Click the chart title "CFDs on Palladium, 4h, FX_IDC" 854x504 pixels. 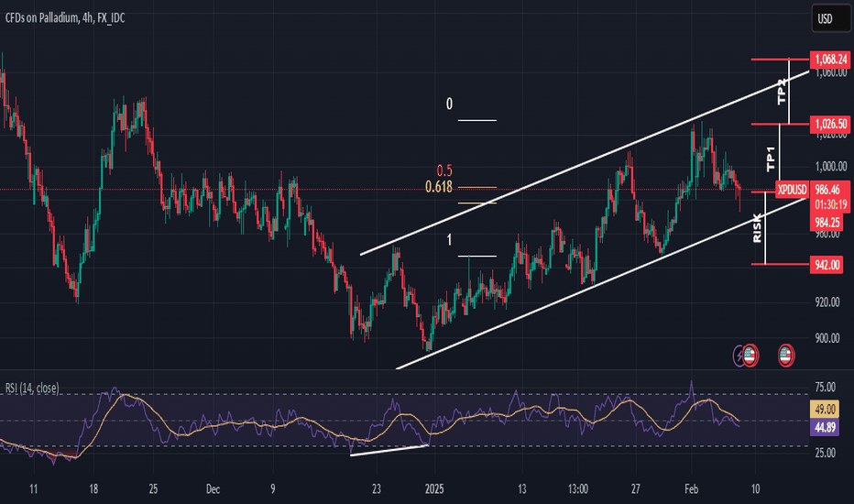click(x=65, y=18)
